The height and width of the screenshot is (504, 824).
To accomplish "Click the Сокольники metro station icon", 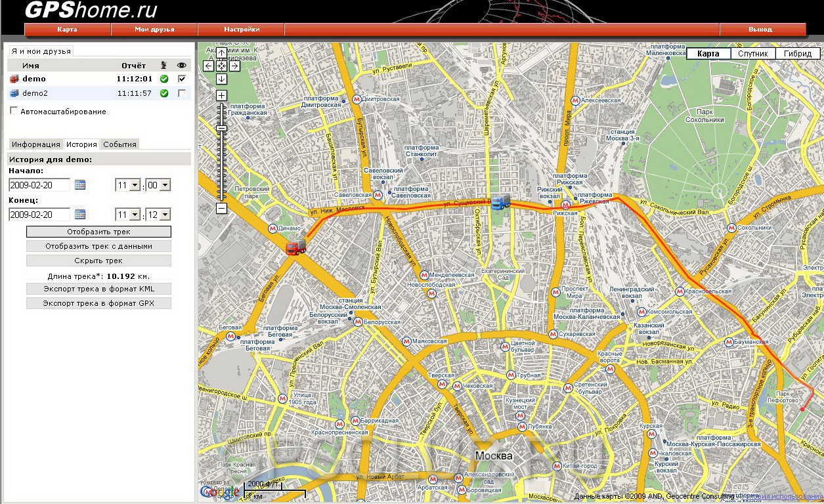I will pos(731,228).
